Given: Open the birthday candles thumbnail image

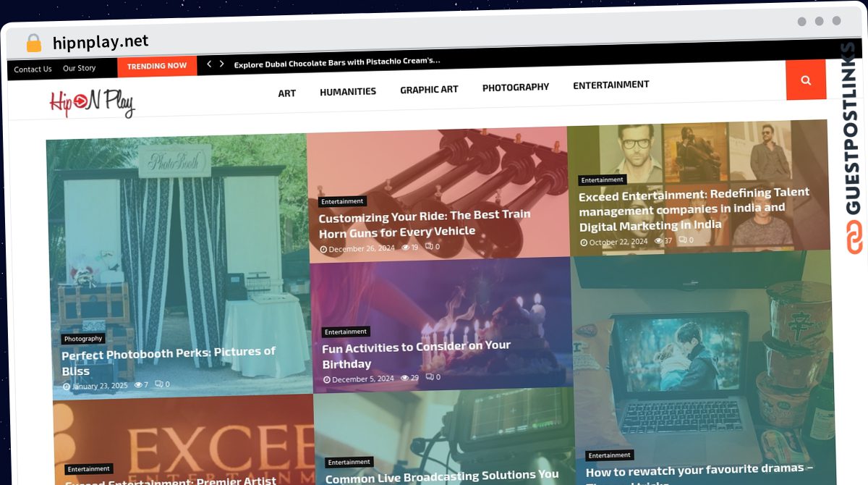Looking at the screenshot, I should pos(441,324).
